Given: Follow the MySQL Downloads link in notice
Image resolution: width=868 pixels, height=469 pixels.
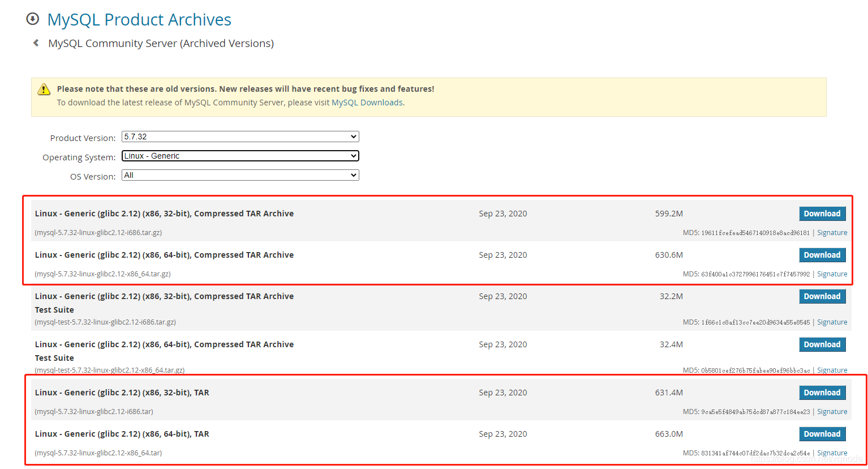Looking at the screenshot, I should coord(367,103).
